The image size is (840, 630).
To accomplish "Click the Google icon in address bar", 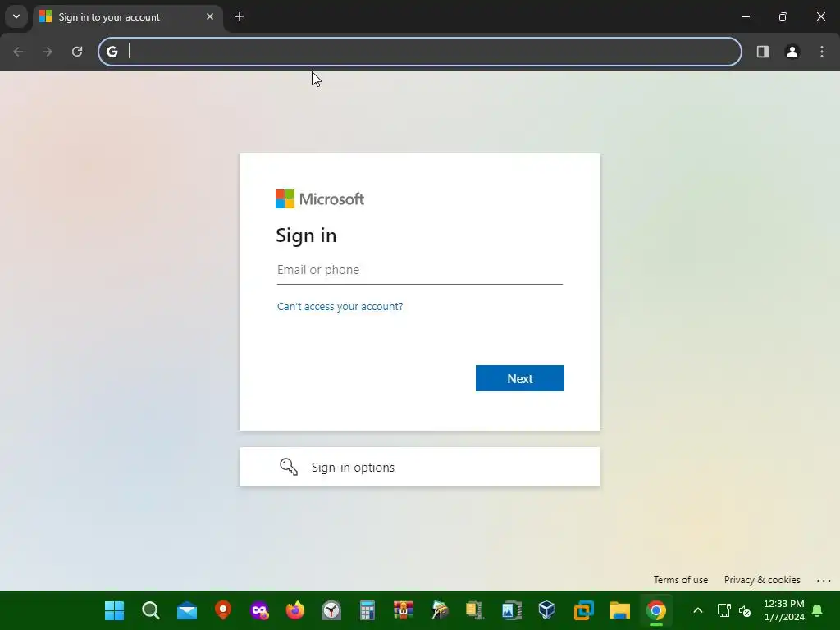I will pyautogui.click(x=112, y=52).
